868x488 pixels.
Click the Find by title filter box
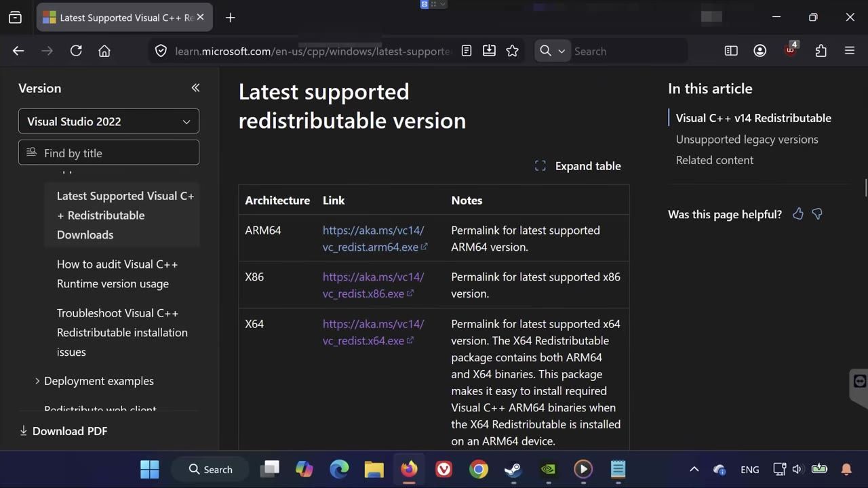[108, 152]
